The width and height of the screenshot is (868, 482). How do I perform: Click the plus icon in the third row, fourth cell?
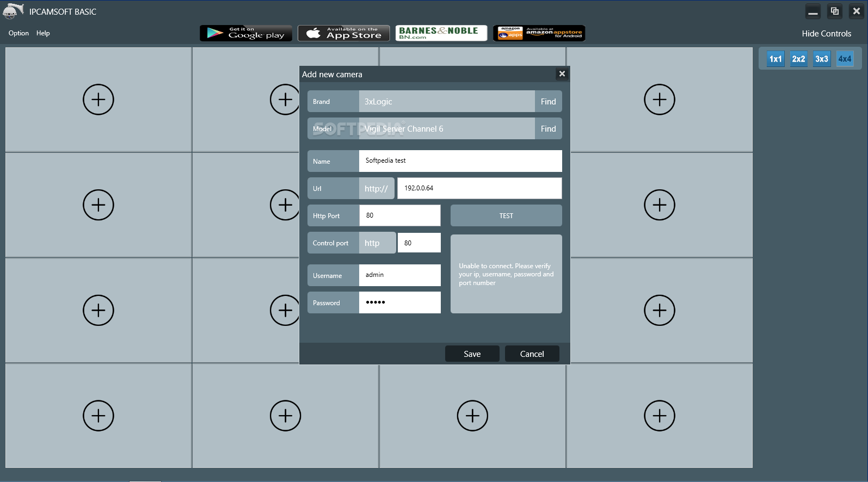[660, 311]
